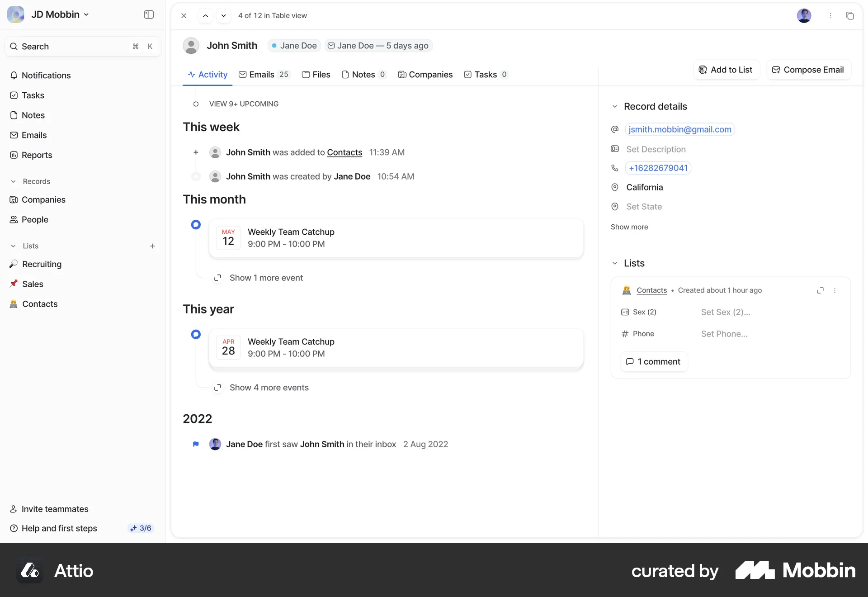Toggle the flag on the 2022 inbox event
The image size is (868, 597).
point(196,444)
